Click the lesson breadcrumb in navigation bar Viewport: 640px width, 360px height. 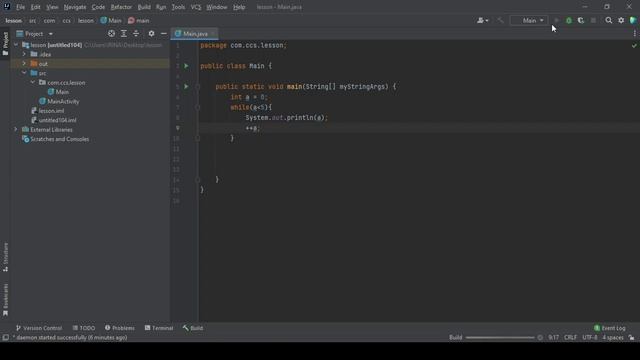tap(86, 20)
